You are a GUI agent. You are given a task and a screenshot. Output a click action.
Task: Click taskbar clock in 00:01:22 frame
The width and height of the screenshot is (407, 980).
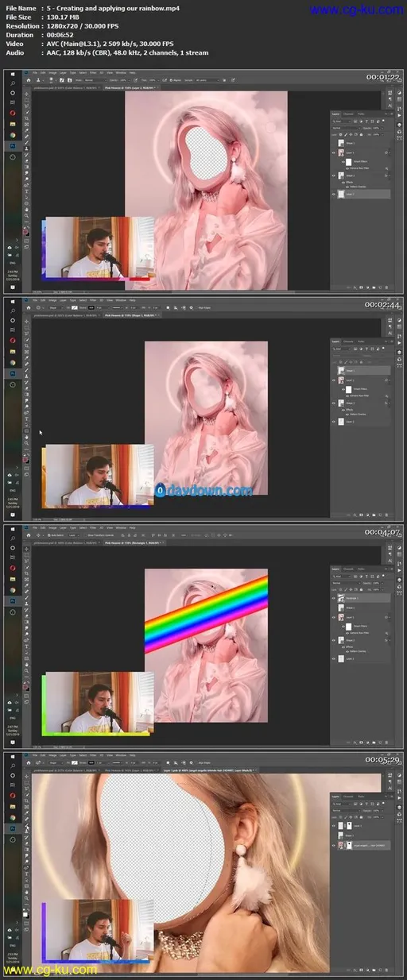[13, 274]
